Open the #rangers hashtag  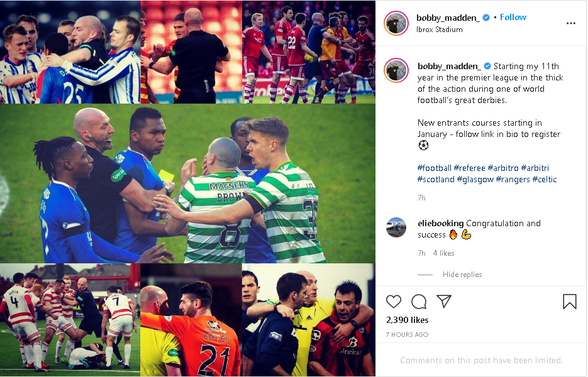(513, 180)
